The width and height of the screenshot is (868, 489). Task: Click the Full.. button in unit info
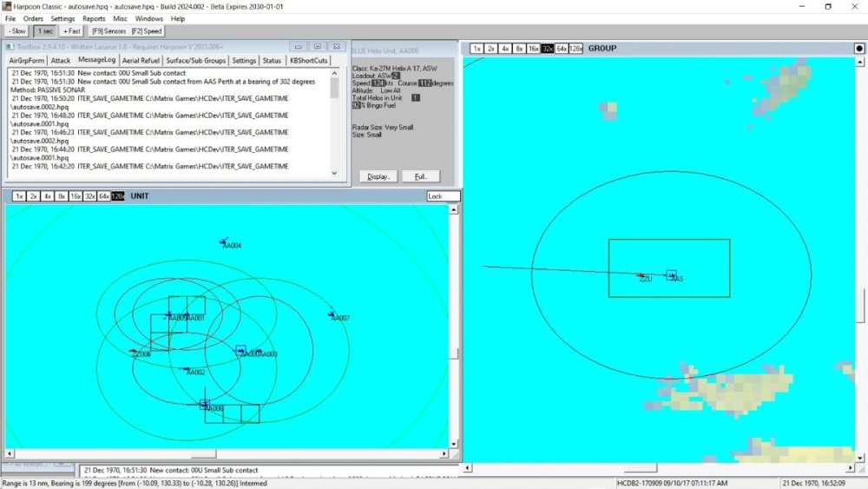tap(421, 176)
